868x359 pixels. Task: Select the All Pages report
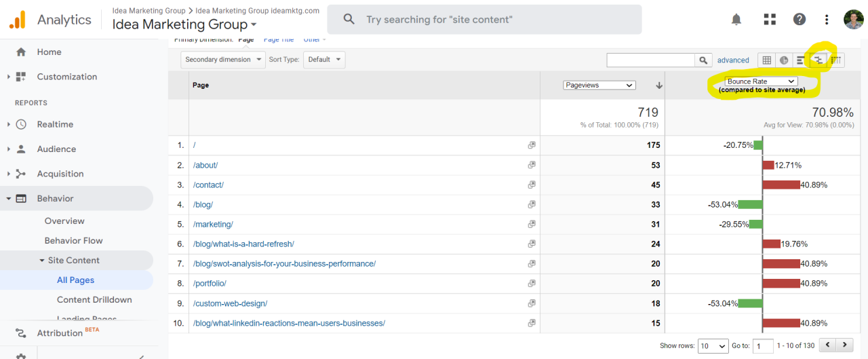pos(76,280)
